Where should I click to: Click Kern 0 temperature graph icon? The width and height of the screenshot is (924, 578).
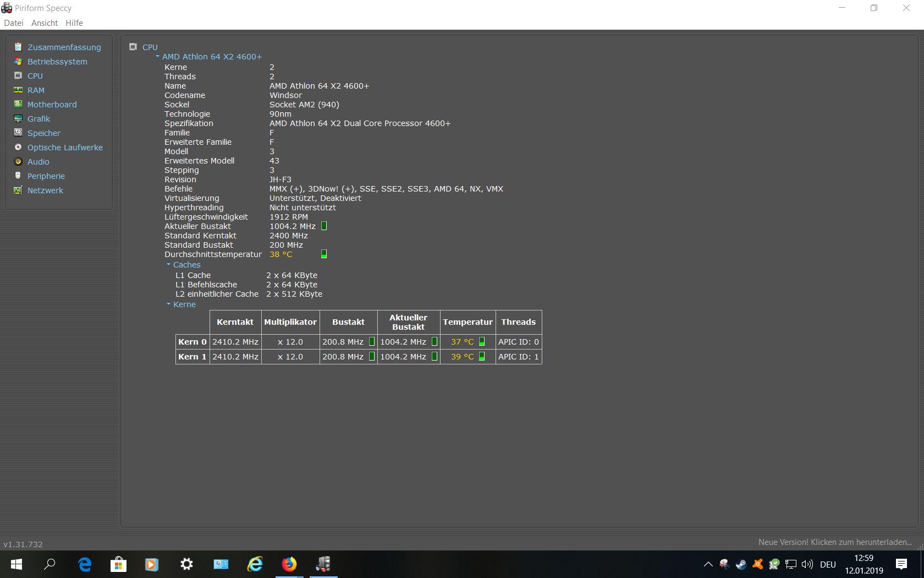click(482, 341)
